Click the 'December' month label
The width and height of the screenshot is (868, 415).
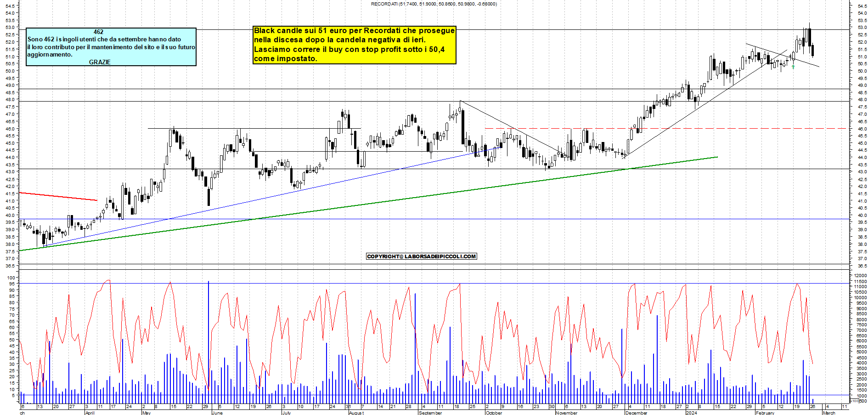(x=636, y=413)
